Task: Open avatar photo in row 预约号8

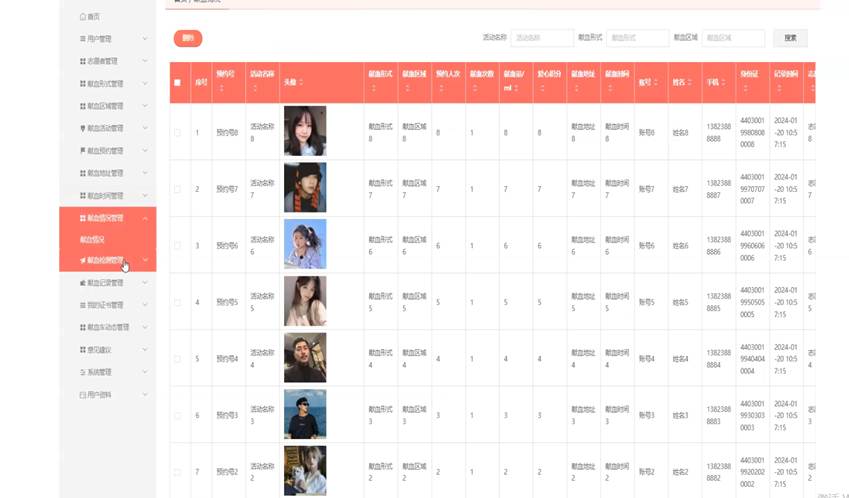Action: tap(305, 131)
